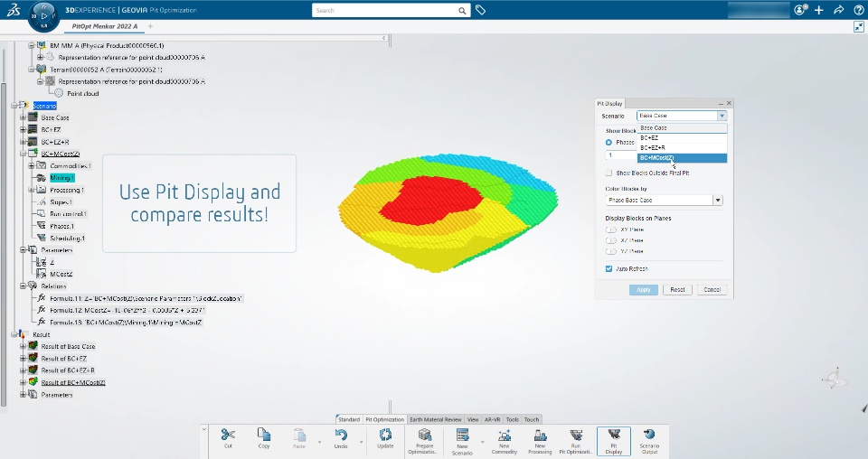
Task: Click the Reset button
Action: 677,290
